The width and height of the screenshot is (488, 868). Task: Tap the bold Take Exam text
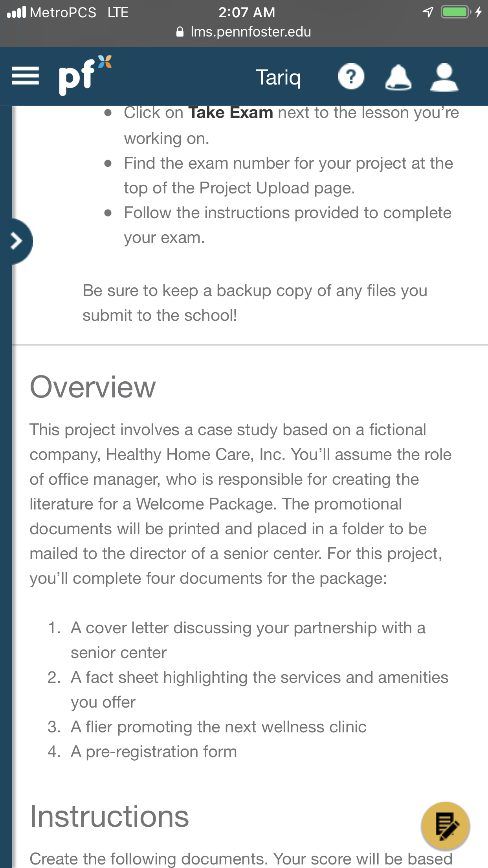[231, 112]
